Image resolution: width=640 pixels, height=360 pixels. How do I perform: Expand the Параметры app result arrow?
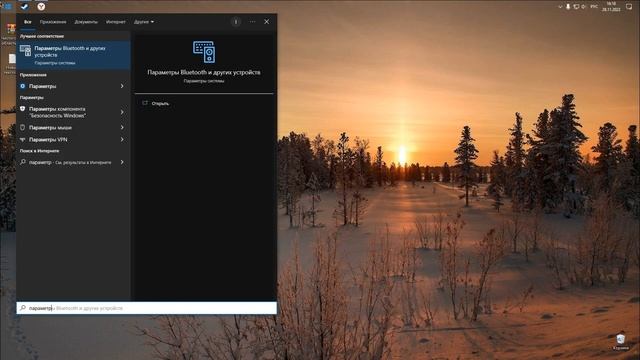122,86
